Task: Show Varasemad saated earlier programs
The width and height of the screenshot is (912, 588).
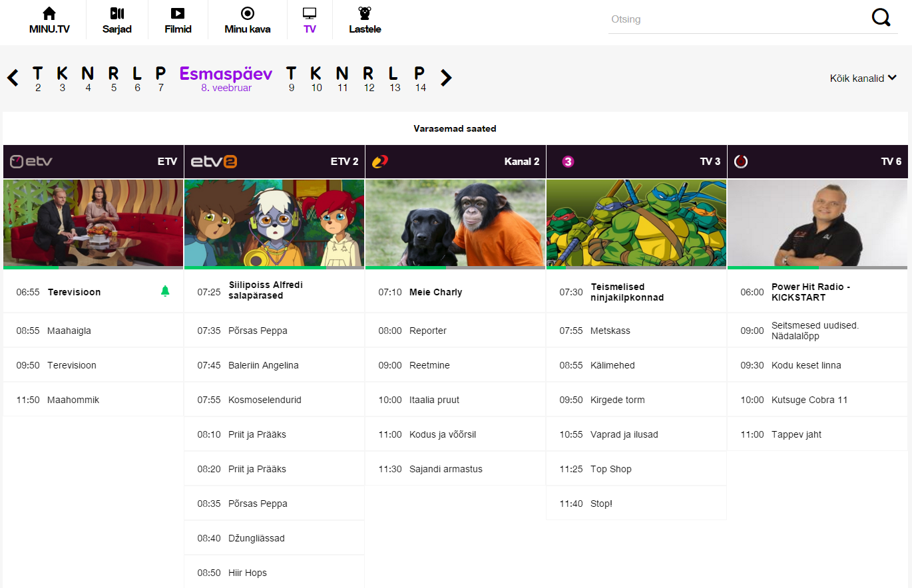Action: 455,128
